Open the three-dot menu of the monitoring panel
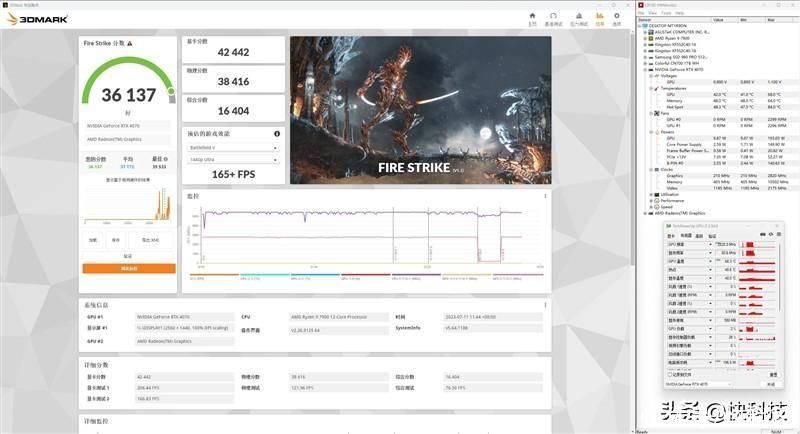Screen dimensions: 800x434 (x=545, y=196)
